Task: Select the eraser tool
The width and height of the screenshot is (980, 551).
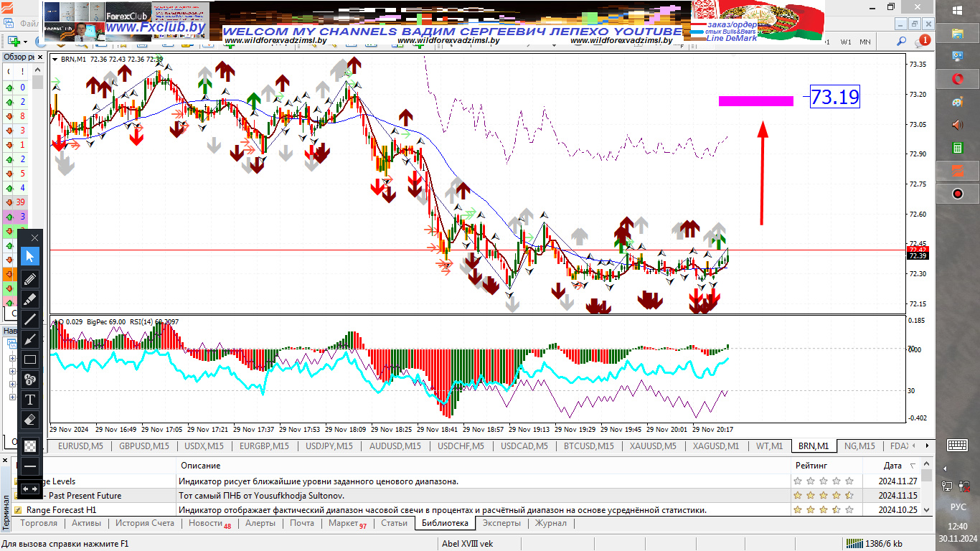Action: click(x=30, y=420)
